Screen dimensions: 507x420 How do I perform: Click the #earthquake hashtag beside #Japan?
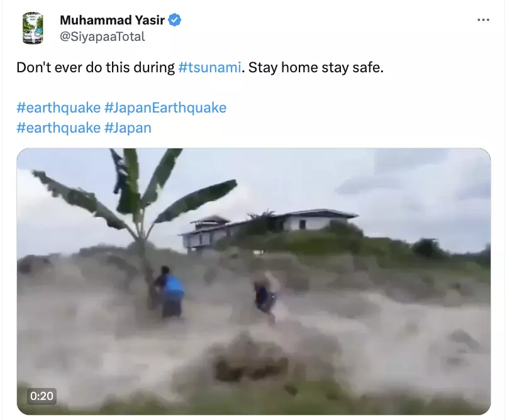(58, 128)
